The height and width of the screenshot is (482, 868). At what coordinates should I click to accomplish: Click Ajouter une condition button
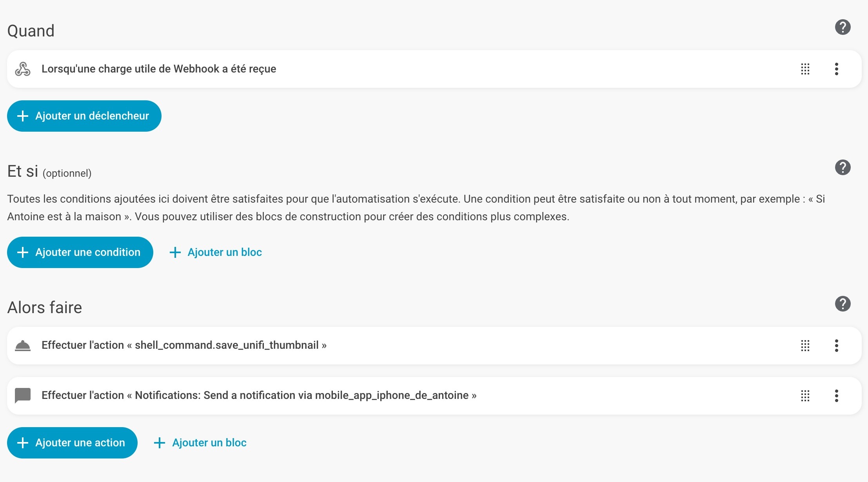80,252
